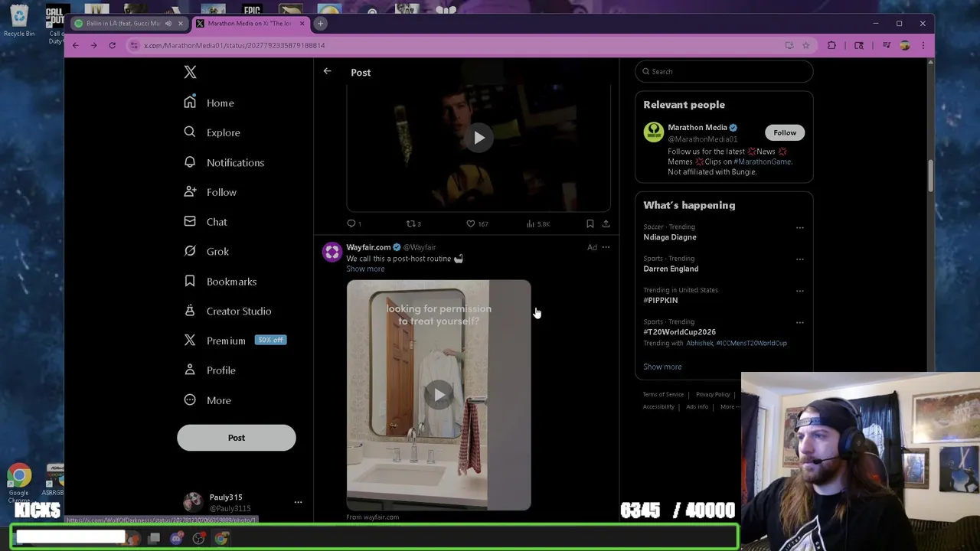Open the Pauly315 account switcher dots
The image size is (980, 551).
298,503
